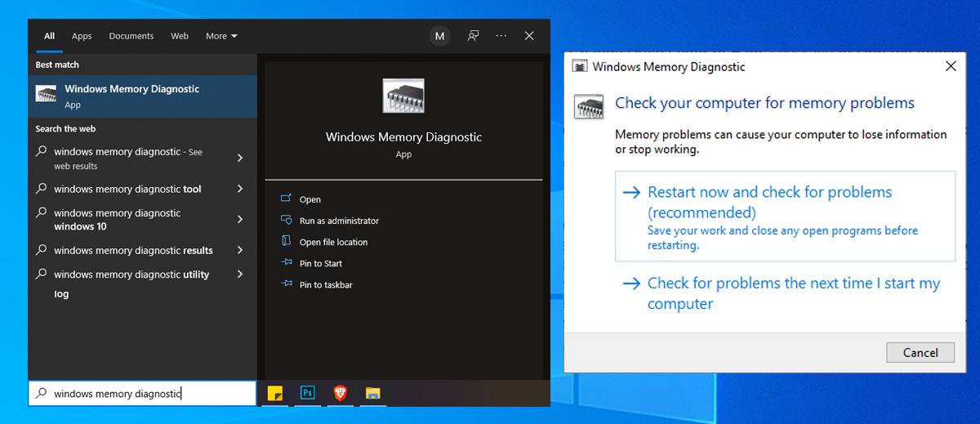The height and width of the screenshot is (424, 980).
Task: Choose Pin to taskbar option
Action: pyautogui.click(x=326, y=284)
